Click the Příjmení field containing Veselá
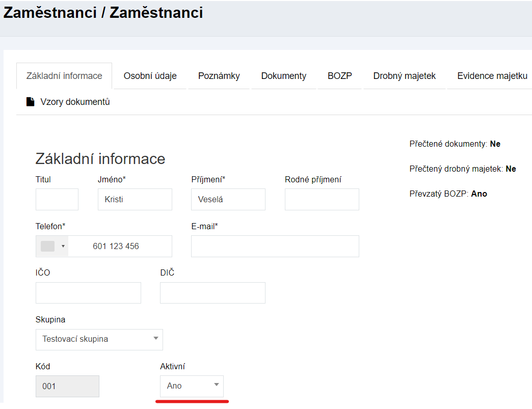532x409 pixels. pos(228,199)
